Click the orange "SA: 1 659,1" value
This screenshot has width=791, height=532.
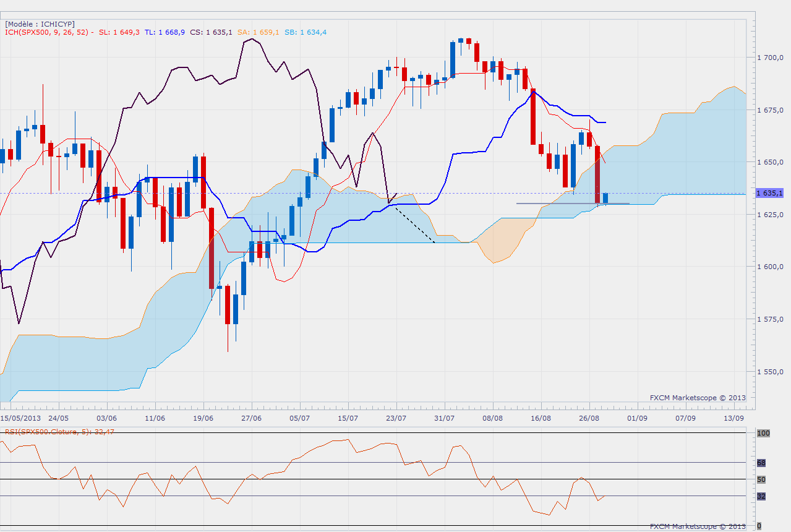[x=258, y=32]
